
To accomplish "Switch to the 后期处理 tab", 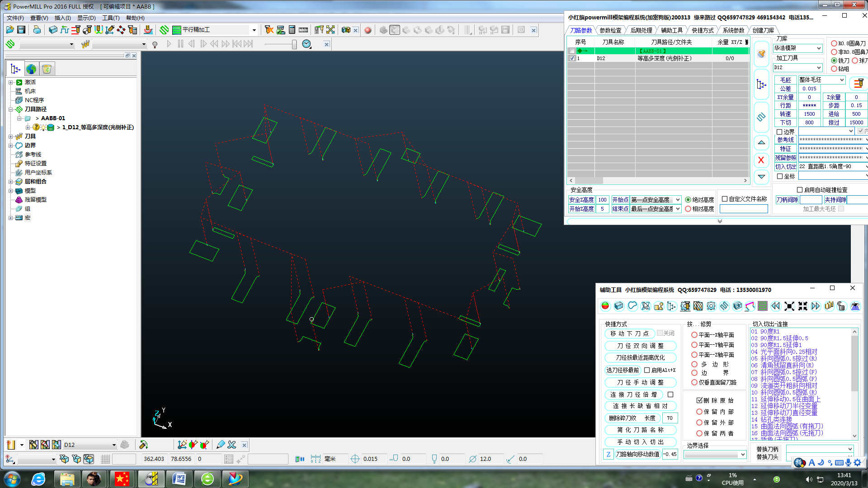I will pos(641,30).
